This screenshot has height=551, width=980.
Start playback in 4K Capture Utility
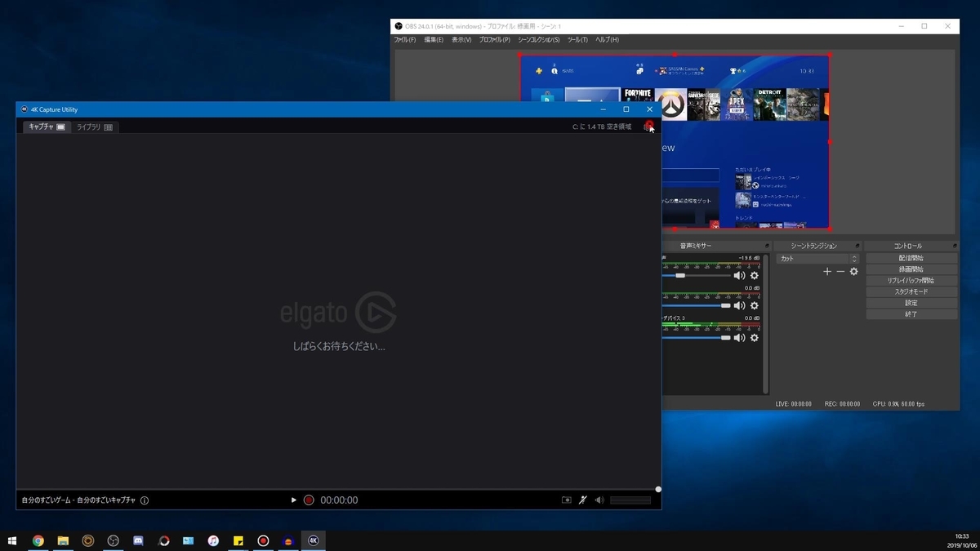pyautogui.click(x=294, y=500)
